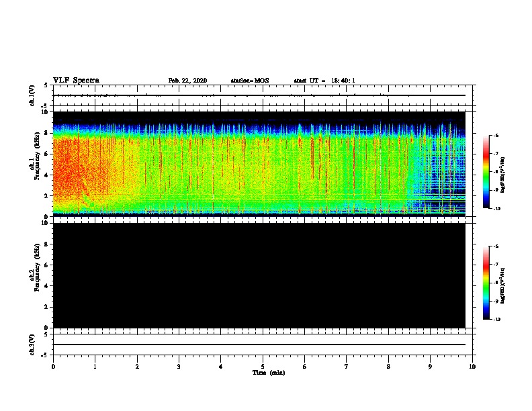The width and height of the screenshot is (532, 411).
Task: Click the "VLF Spectra" plot title
Action: [76, 81]
